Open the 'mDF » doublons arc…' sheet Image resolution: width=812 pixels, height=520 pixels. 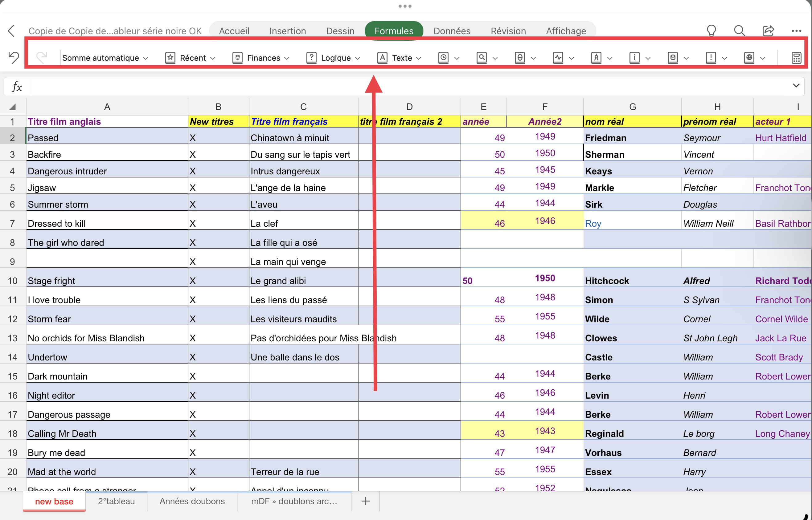294,501
